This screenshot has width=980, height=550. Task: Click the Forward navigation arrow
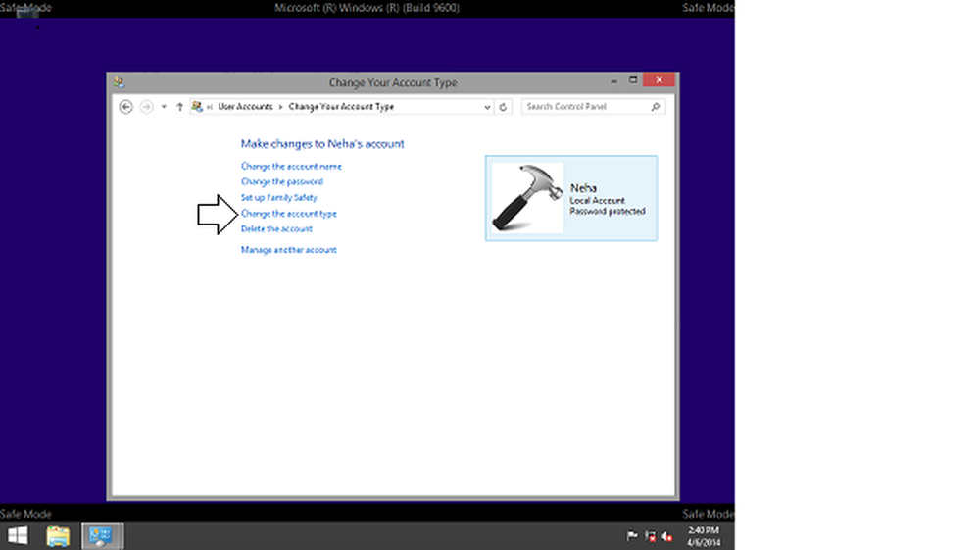click(x=146, y=107)
